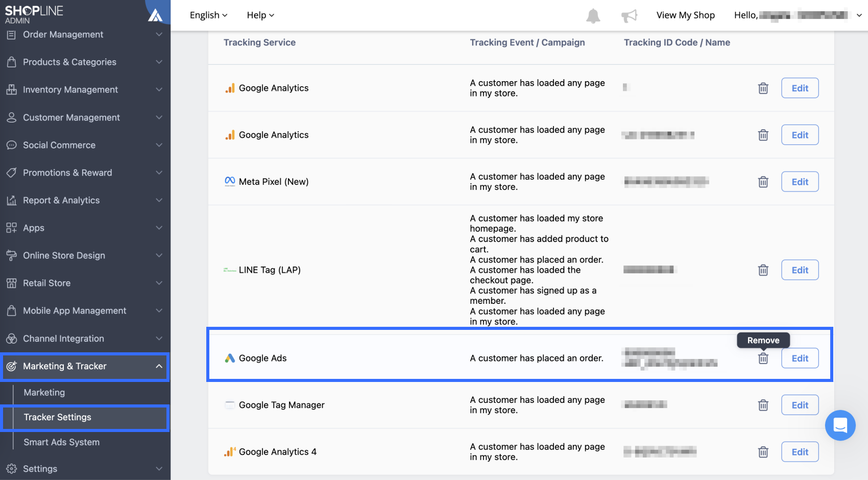This screenshot has height=480, width=868.
Task: Expand the account menu arrow beside Hello
Action: click(859, 15)
